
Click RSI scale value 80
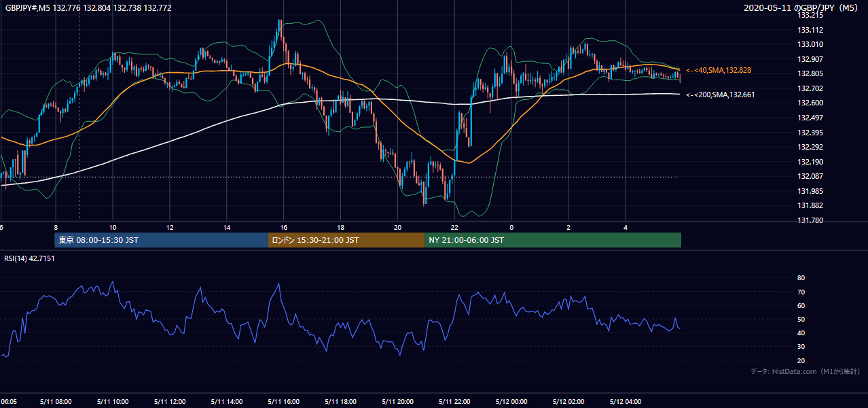click(801, 278)
